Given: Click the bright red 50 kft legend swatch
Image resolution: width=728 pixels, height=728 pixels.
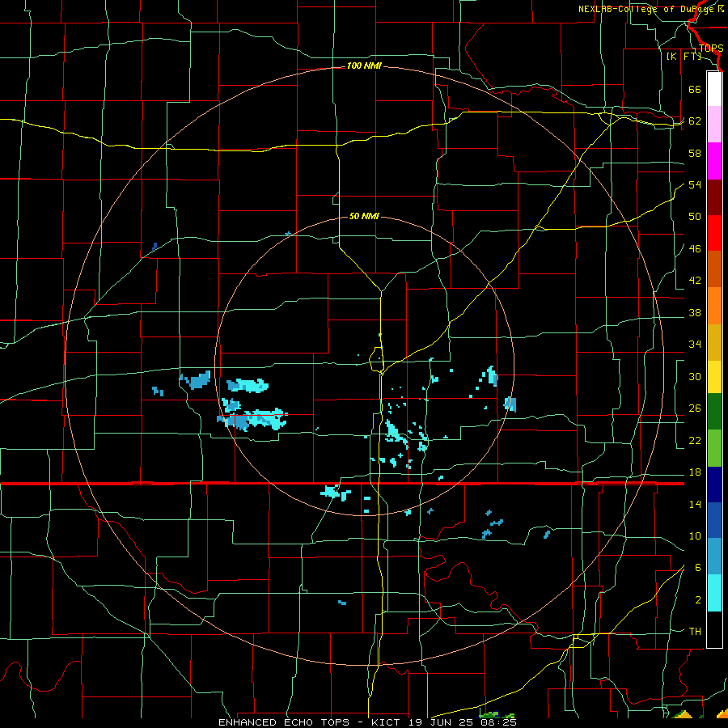Looking at the screenshot, I should tap(714, 233).
